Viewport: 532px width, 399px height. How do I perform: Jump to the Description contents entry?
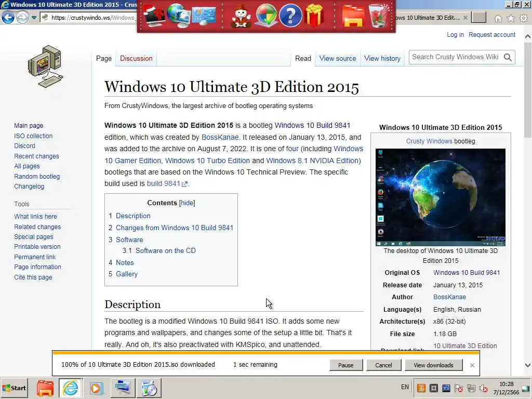pos(133,216)
